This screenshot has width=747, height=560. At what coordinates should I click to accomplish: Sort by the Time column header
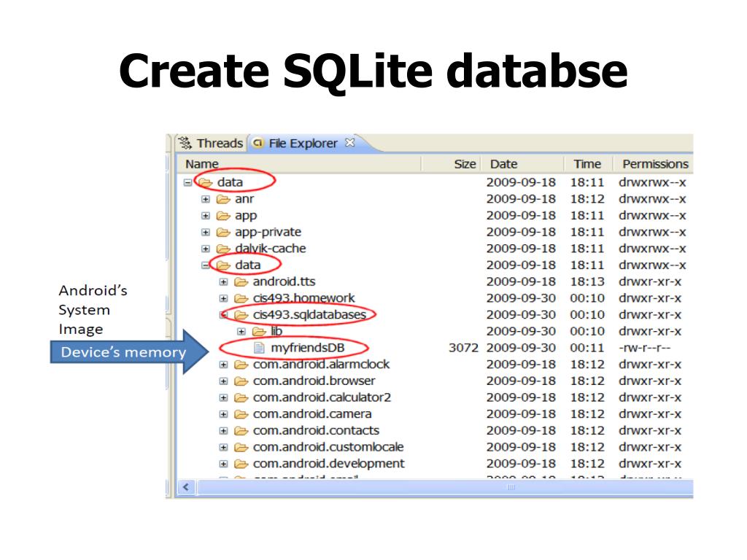point(588,164)
